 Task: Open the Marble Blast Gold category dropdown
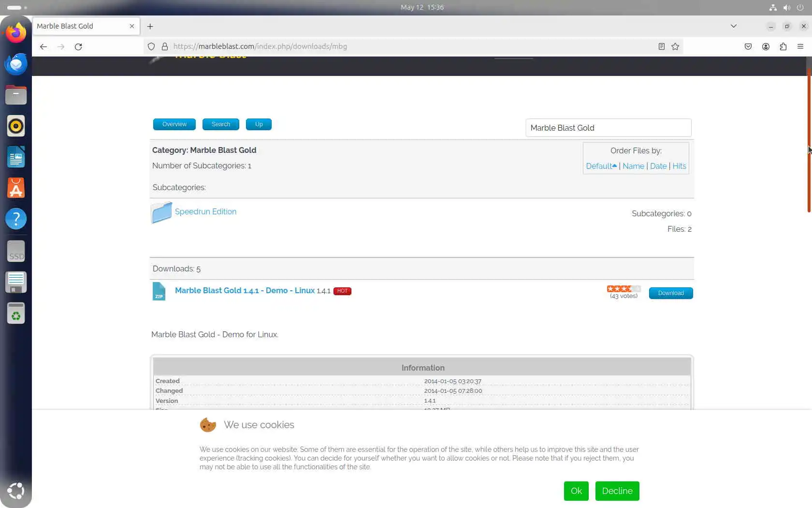pyautogui.click(x=609, y=128)
